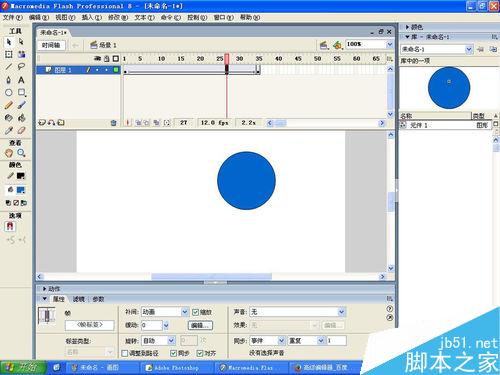Click the Edit Scene clapboard icon
Viewport: 500px width, 375px height.
coord(324,45)
